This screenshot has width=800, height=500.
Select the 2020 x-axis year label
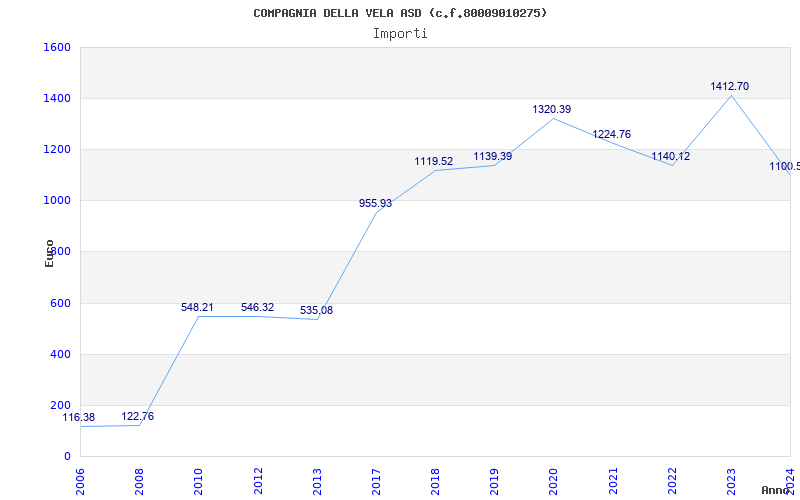553,478
